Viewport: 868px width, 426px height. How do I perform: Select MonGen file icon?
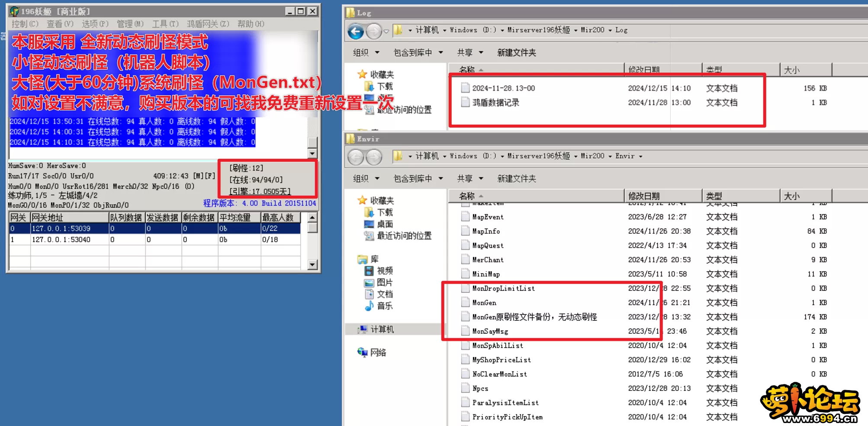tap(465, 302)
